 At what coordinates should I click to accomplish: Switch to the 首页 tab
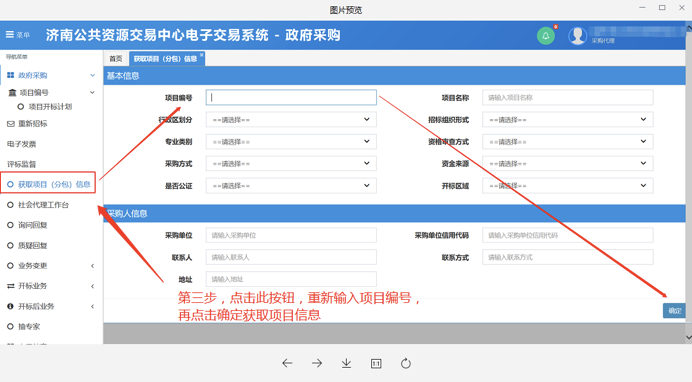click(x=116, y=59)
